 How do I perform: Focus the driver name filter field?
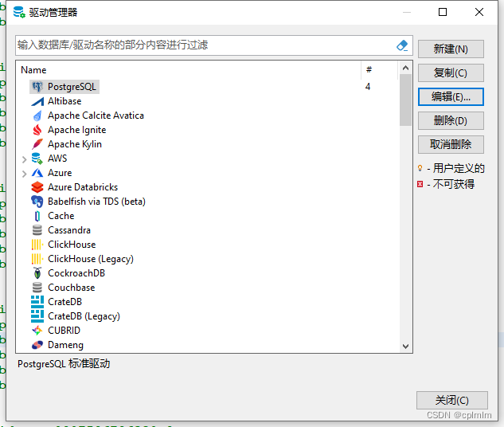click(x=205, y=45)
